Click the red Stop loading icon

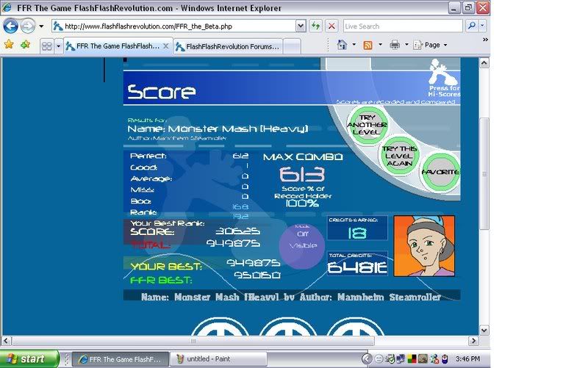[x=331, y=26]
